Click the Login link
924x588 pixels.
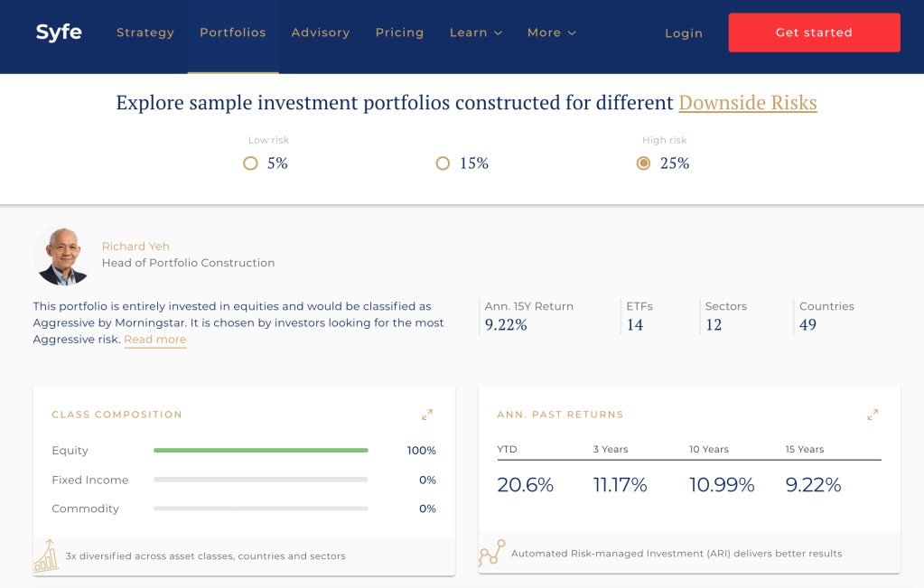[x=684, y=33]
